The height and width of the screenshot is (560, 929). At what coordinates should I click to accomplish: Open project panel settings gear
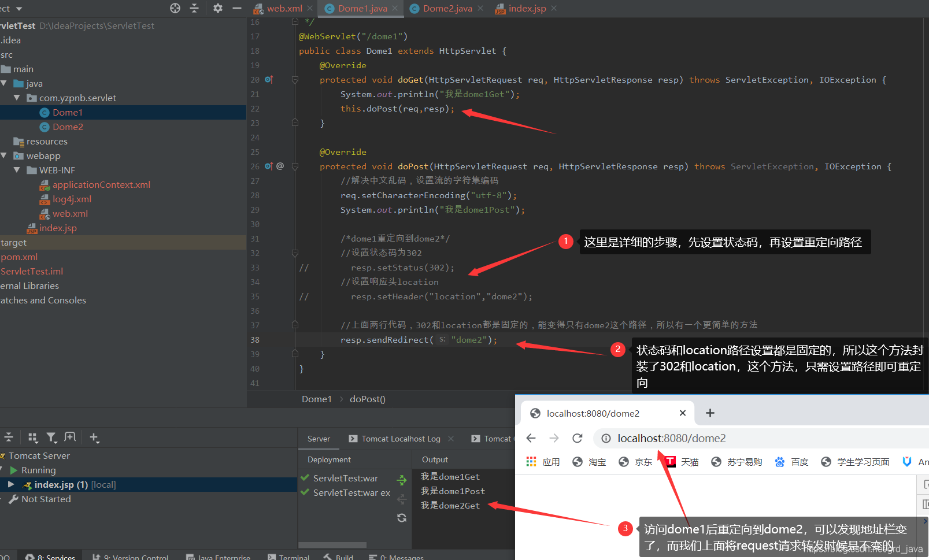[217, 8]
